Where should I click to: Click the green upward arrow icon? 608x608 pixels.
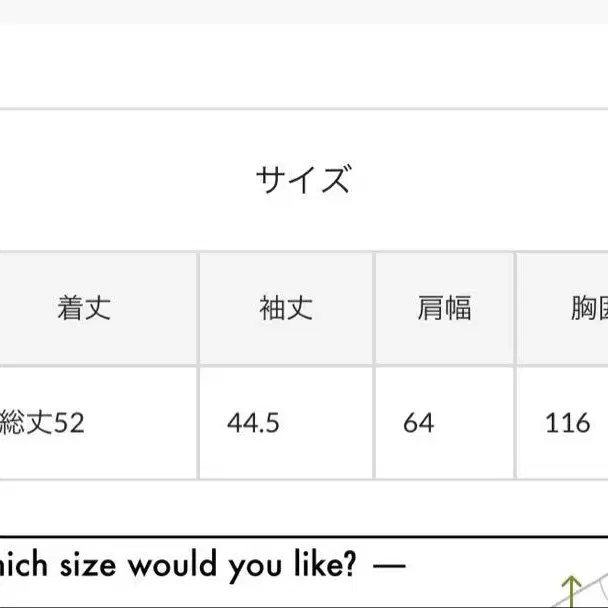click(x=572, y=591)
